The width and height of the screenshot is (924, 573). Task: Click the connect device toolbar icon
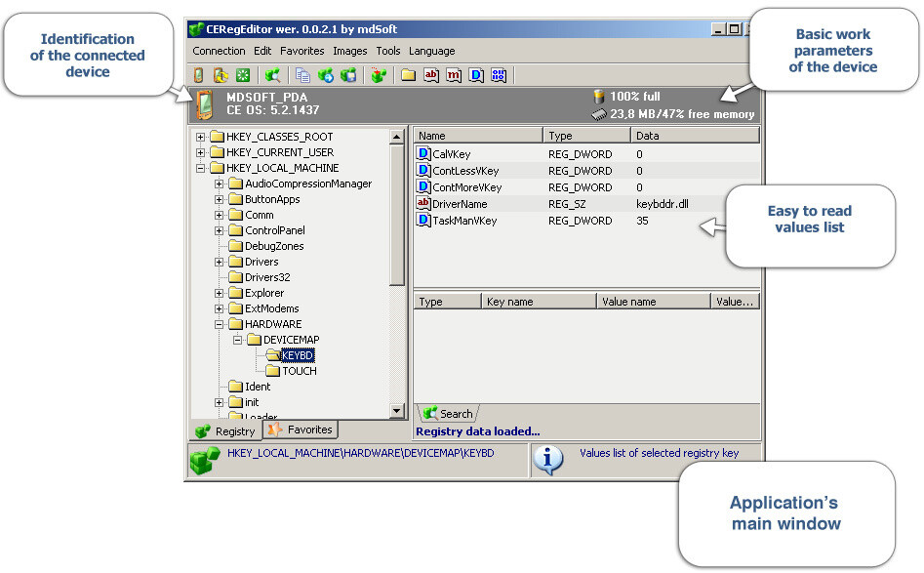[198, 75]
